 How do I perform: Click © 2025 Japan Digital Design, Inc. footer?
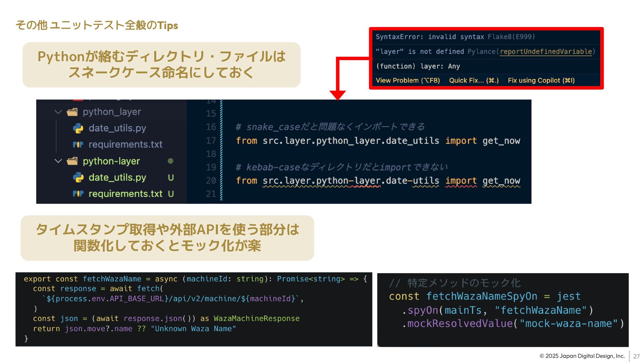pyautogui.click(x=582, y=356)
